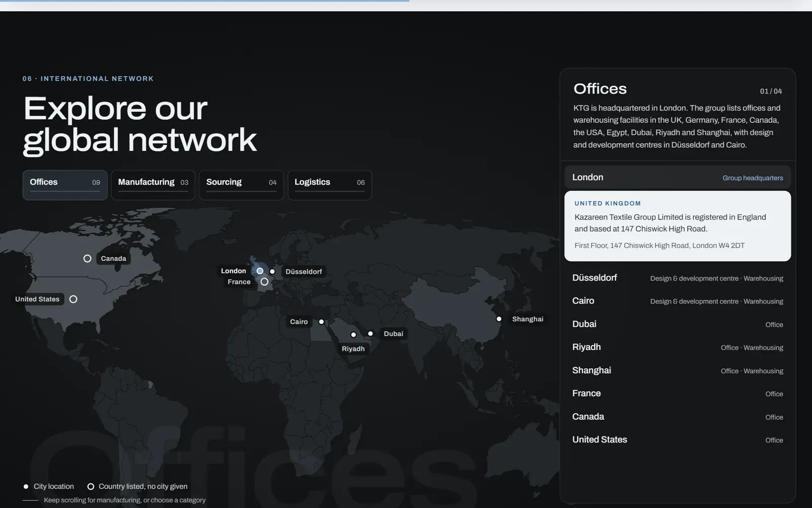Click the France map label
This screenshot has height=508, width=812.
tap(239, 282)
